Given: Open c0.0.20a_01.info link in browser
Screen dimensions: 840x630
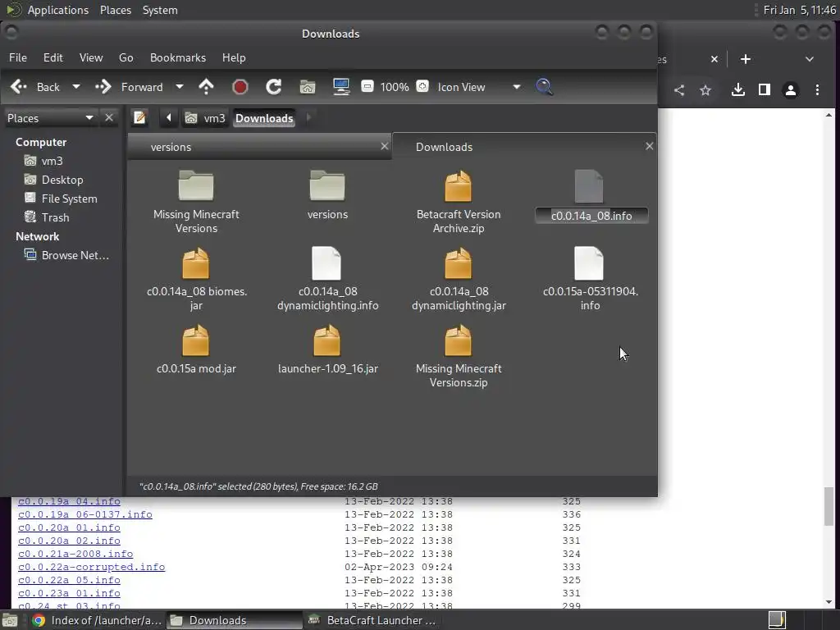Looking at the screenshot, I should tap(69, 527).
